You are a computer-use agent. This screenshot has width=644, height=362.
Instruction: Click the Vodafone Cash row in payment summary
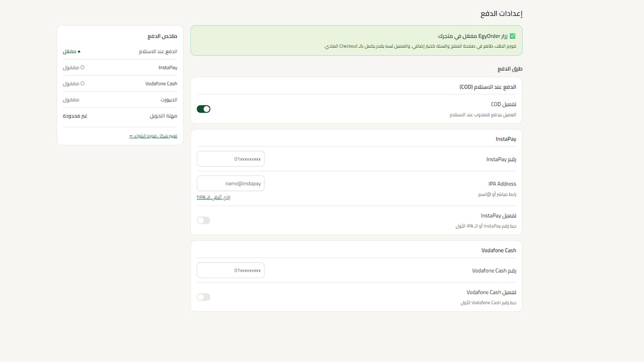coord(120,84)
